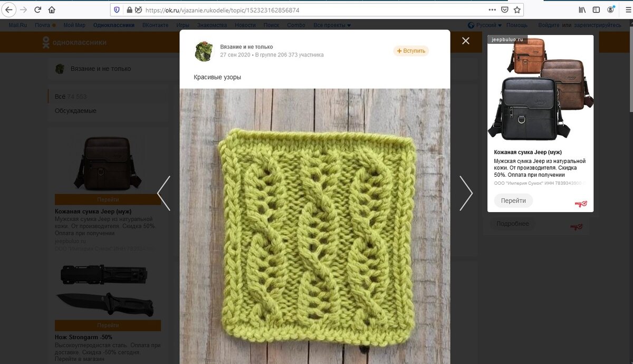
Task: Open the 'Русский' language dropdown
Action: (x=485, y=25)
